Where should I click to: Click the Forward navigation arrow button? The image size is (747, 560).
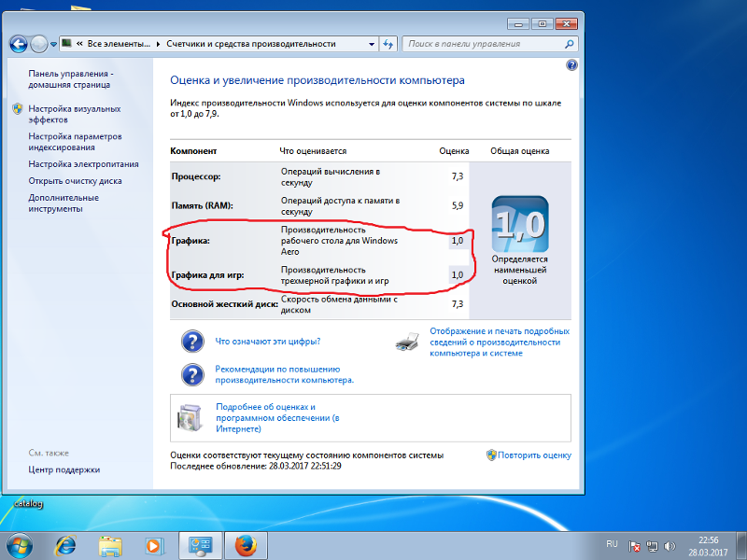pos(38,44)
